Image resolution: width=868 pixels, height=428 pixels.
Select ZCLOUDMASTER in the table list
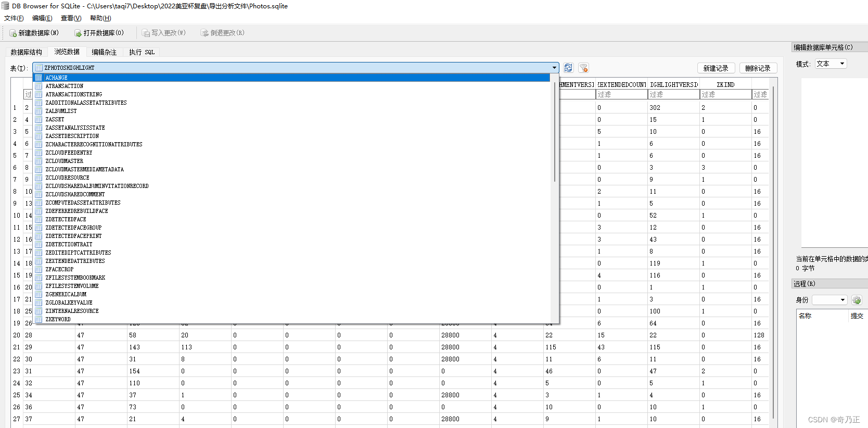point(292,161)
